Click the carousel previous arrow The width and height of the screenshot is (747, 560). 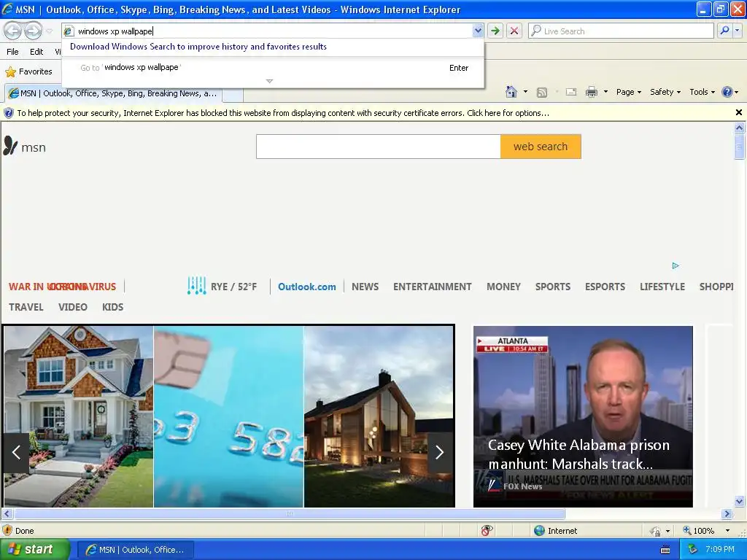[16, 452]
